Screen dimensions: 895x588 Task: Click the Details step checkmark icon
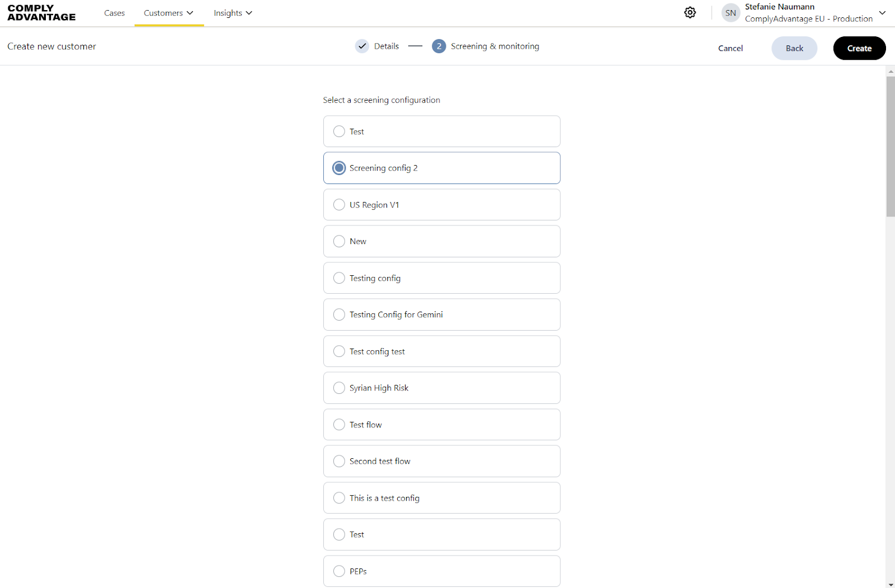point(362,46)
